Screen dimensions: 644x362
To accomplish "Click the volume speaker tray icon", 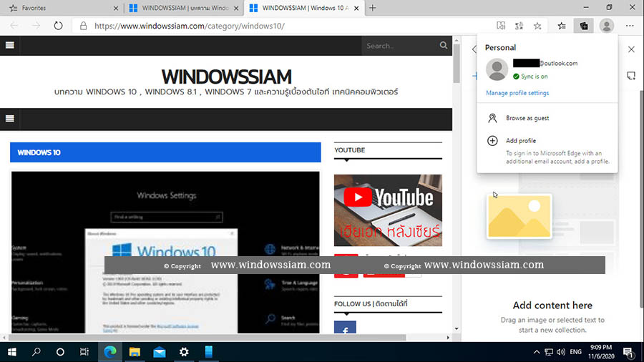I will pos(560,352).
